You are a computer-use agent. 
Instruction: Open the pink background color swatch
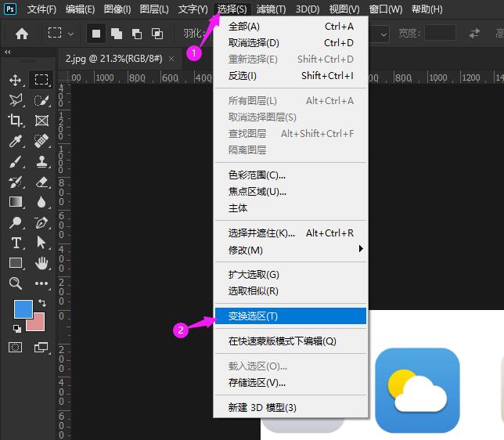point(38,324)
